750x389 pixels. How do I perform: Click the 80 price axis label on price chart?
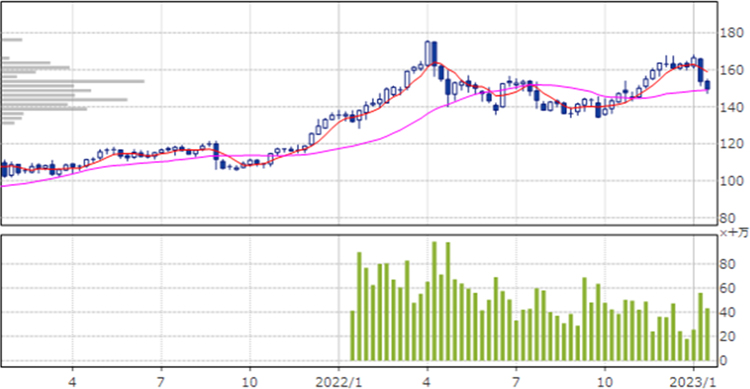point(728,218)
